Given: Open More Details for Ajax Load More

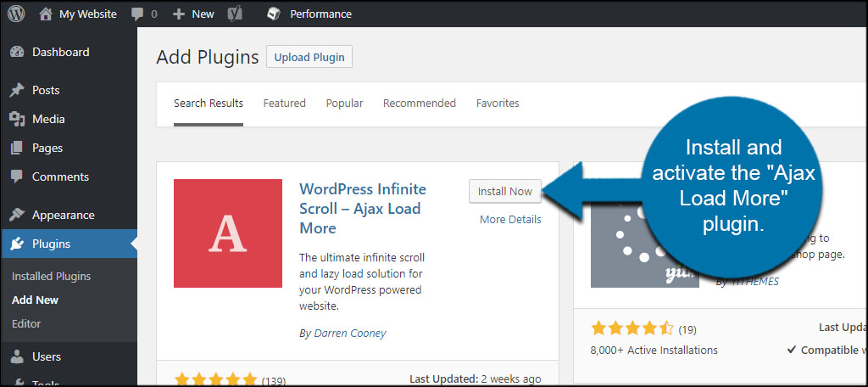Looking at the screenshot, I should coord(510,220).
